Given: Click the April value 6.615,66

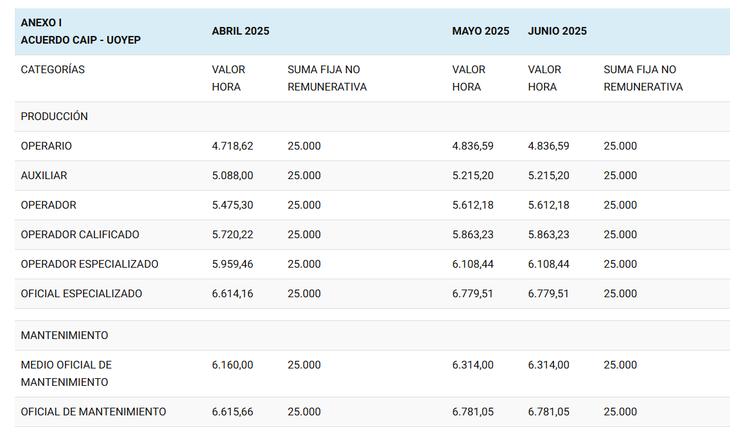Looking at the screenshot, I should click(x=232, y=412).
